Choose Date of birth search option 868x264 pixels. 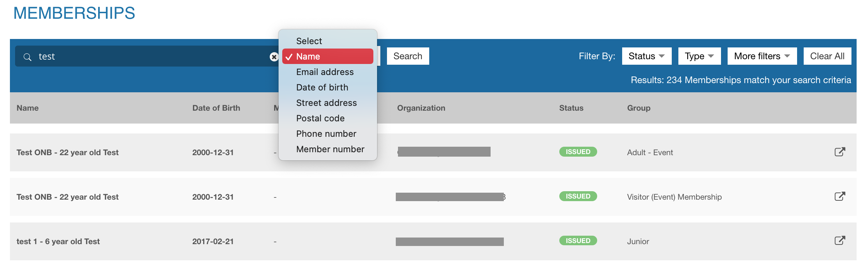(x=322, y=88)
